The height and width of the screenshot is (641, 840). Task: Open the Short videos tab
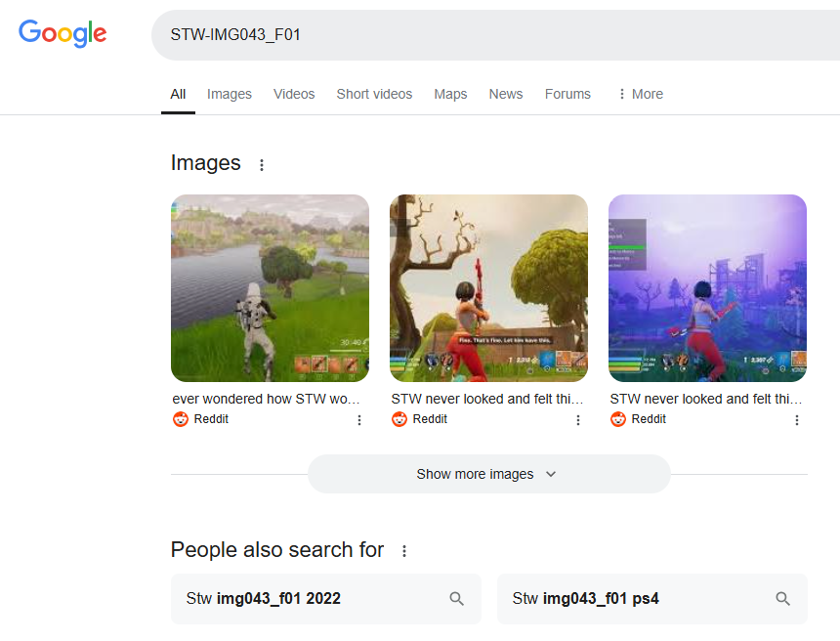click(x=374, y=94)
